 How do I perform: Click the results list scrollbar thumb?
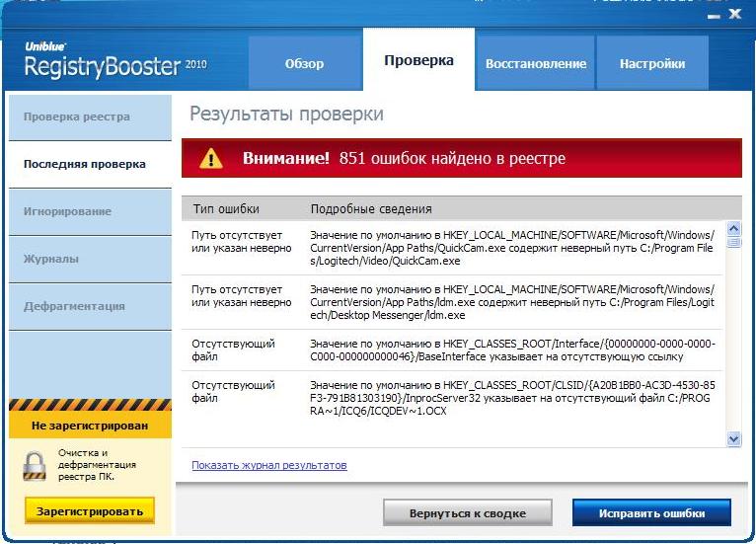point(733,241)
